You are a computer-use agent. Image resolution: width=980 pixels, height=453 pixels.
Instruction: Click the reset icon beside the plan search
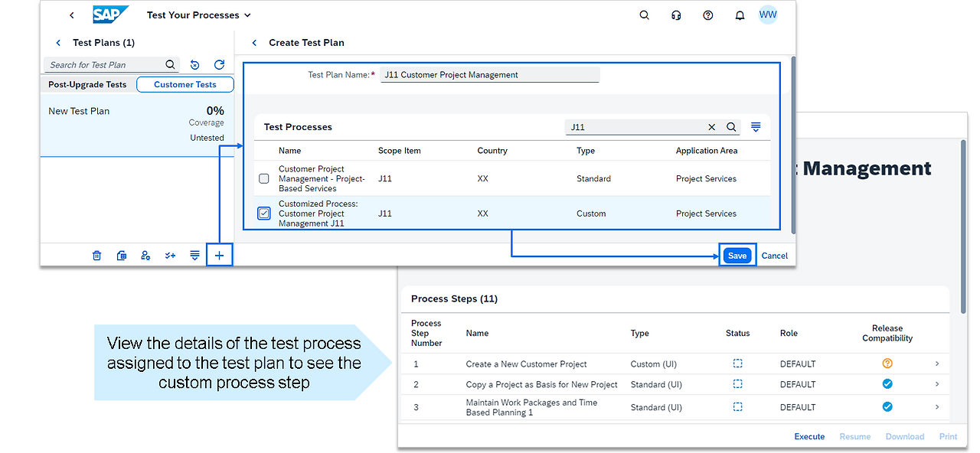[194, 65]
